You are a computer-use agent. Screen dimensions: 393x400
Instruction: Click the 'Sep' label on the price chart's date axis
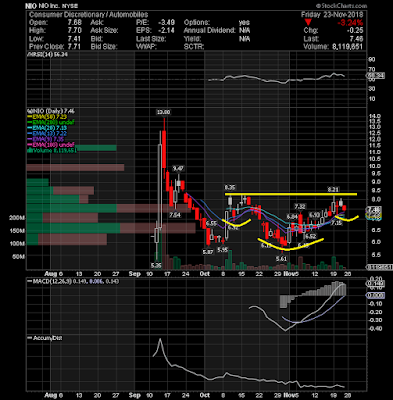pyautogui.click(x=134, y=274)
